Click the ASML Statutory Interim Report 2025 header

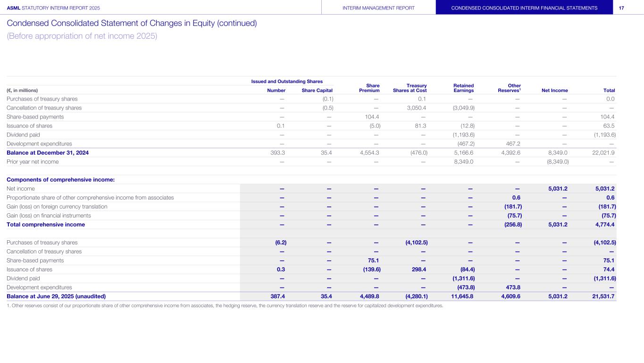(53, 8)
